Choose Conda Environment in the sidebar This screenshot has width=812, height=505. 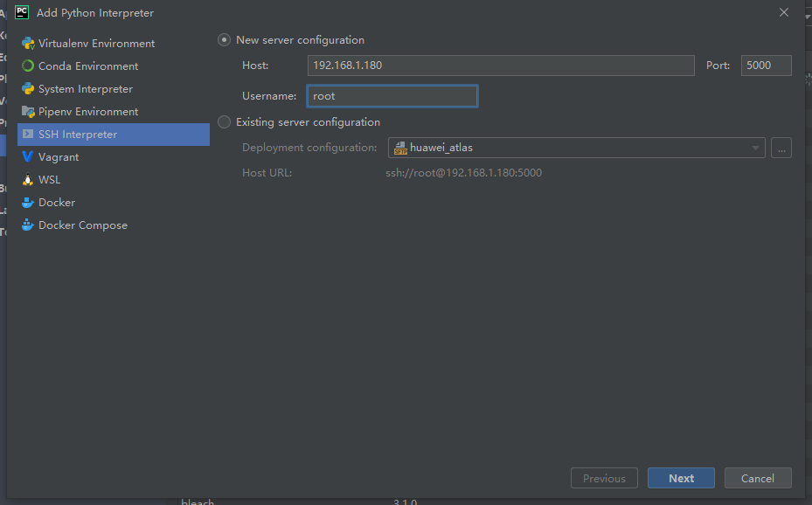point(114,66)
